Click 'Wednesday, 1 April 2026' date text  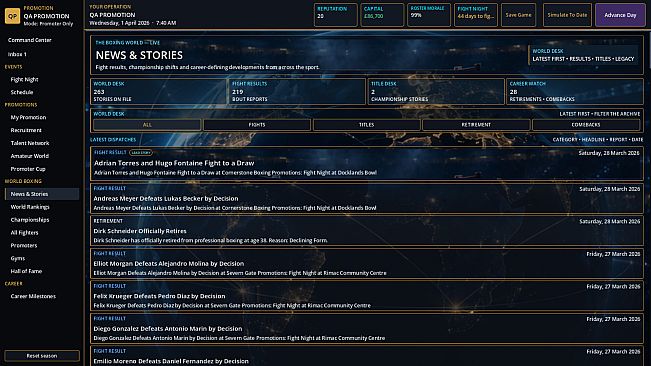point(119,23)
